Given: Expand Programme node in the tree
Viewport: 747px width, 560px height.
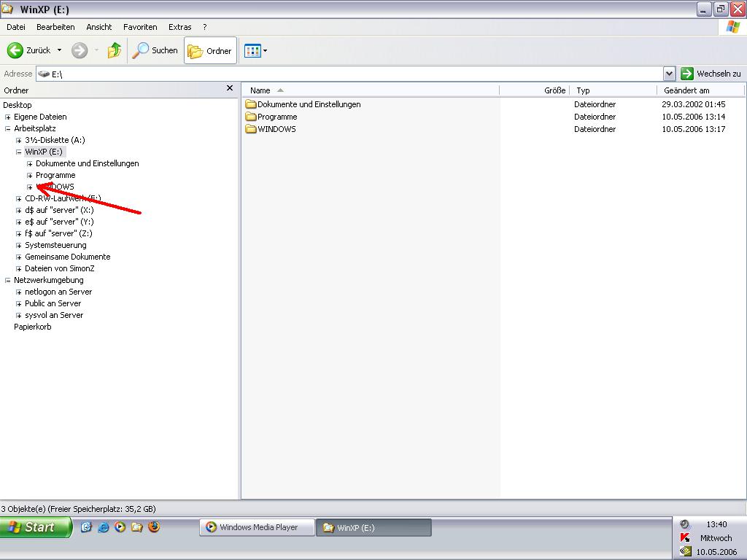Looking at the screenshot, I should tap(29, 175).
